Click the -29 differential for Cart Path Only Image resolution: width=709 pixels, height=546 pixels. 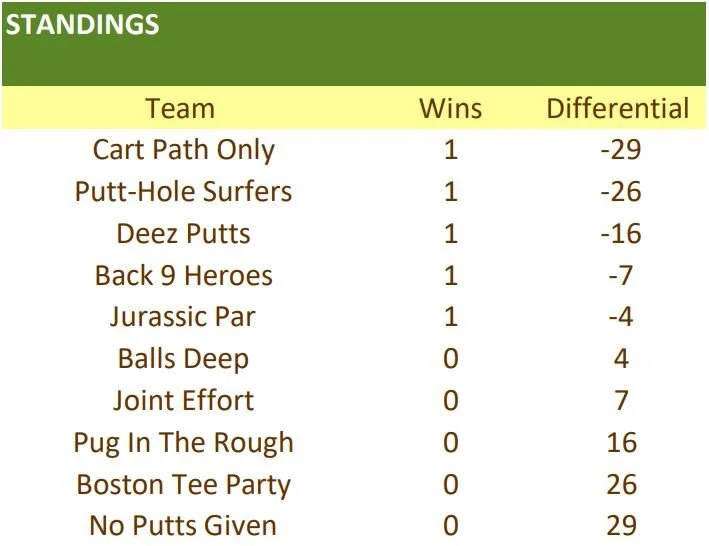[x=621, y=150]
